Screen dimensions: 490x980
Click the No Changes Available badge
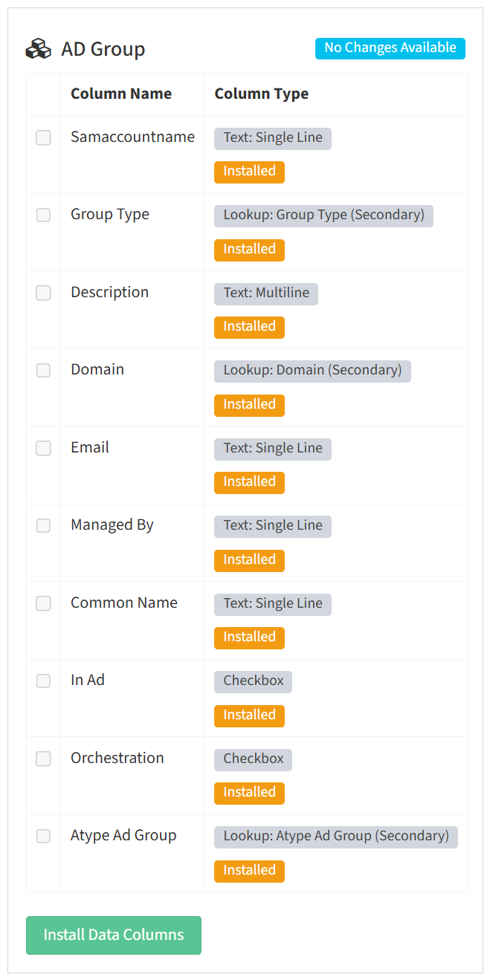click(x=390, y=48)
